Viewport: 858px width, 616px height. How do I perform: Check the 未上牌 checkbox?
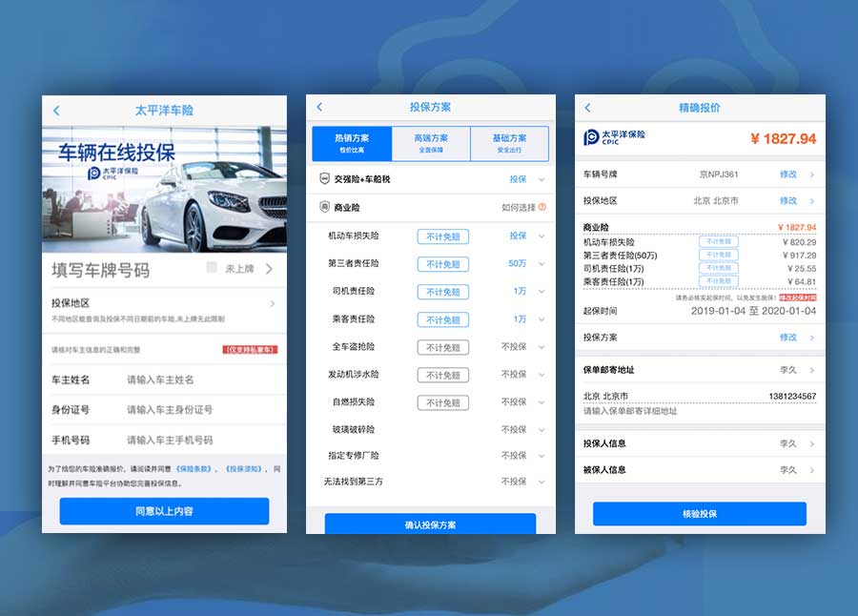(x=213, y=269)
